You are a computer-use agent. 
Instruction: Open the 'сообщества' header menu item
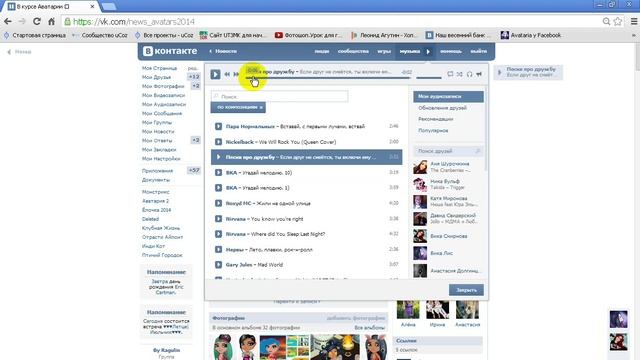[x=353, y=51]
